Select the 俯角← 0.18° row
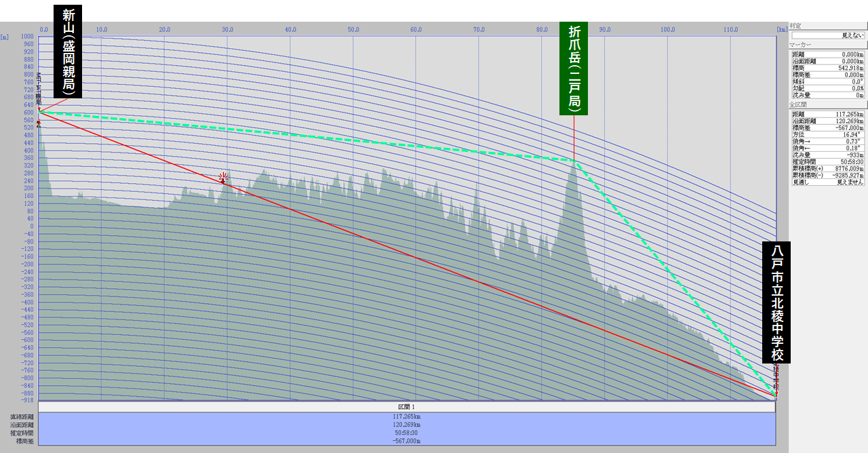The height and width of the screenshot is (453, 868). coord(828,148)
